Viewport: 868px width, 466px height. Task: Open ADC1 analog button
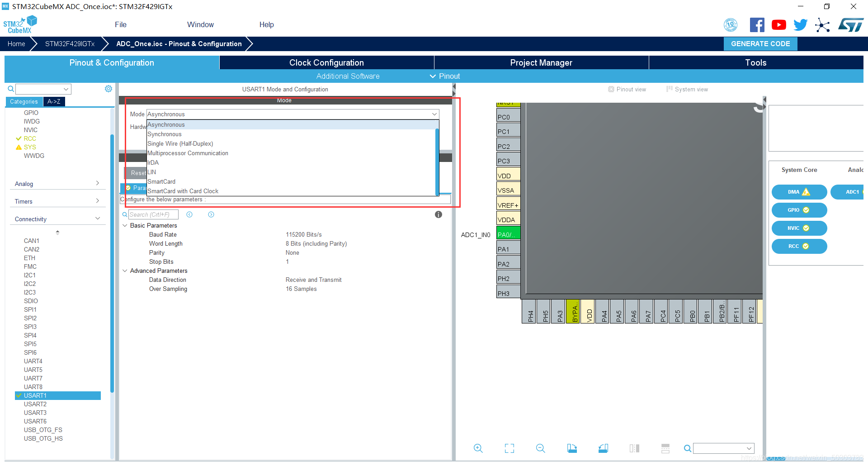(848, 192)
